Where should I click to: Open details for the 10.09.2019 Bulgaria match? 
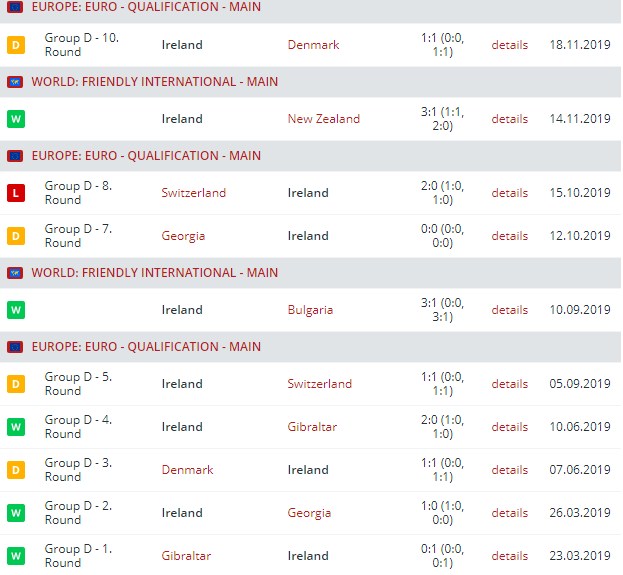click(509, 310)
